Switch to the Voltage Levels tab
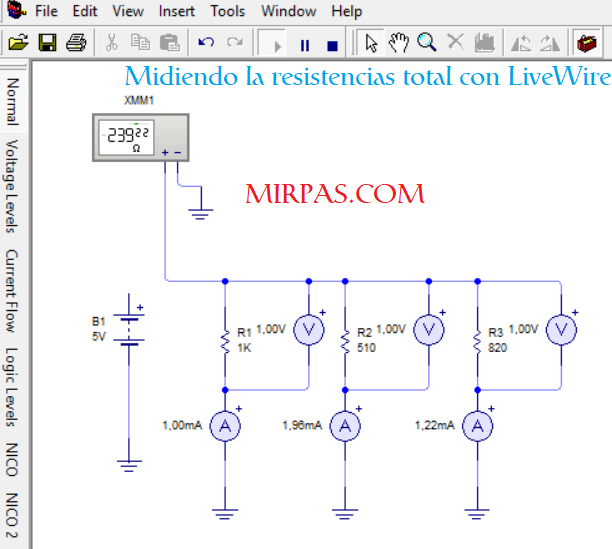 (13, 187)
